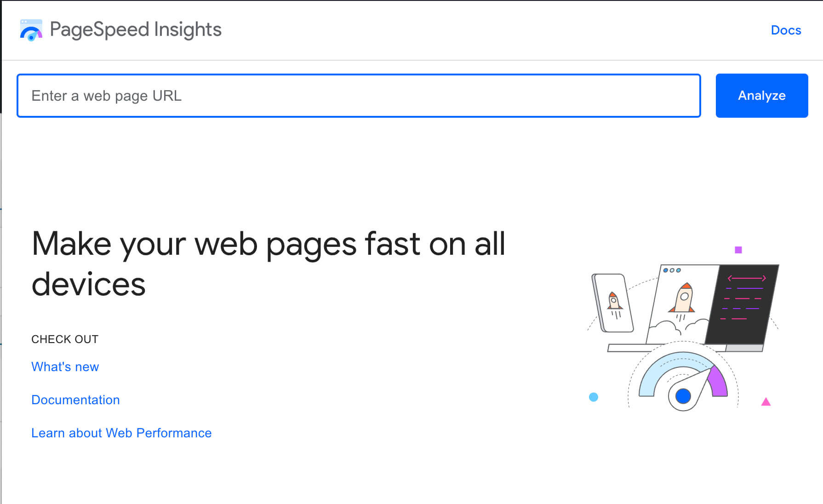The height and width of the screenshot is (504, 823).
Task: Open the Documentation link
Action: tap(75, 400)
